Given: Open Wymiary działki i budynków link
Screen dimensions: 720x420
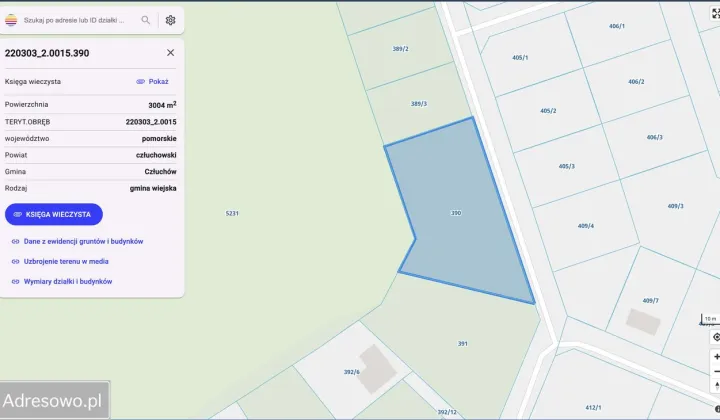Looking at the screenshot, I should click(x=67, y=281).
